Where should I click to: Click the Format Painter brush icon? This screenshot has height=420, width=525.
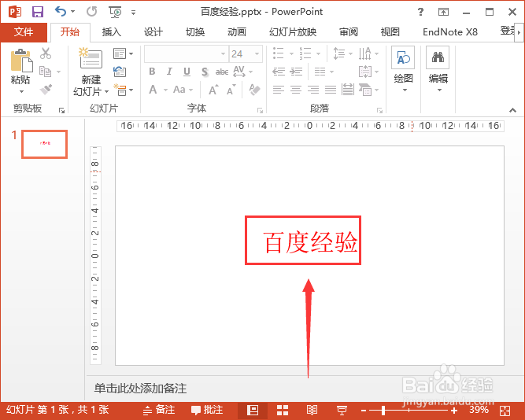click(x=46, y=89)
